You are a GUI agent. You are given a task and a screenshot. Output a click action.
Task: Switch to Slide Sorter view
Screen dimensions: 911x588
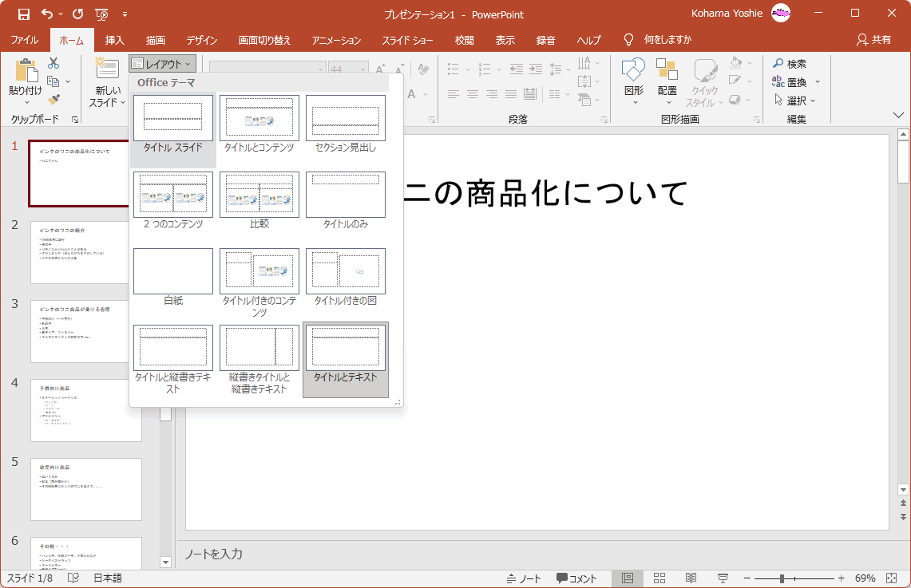click(659, 578)
